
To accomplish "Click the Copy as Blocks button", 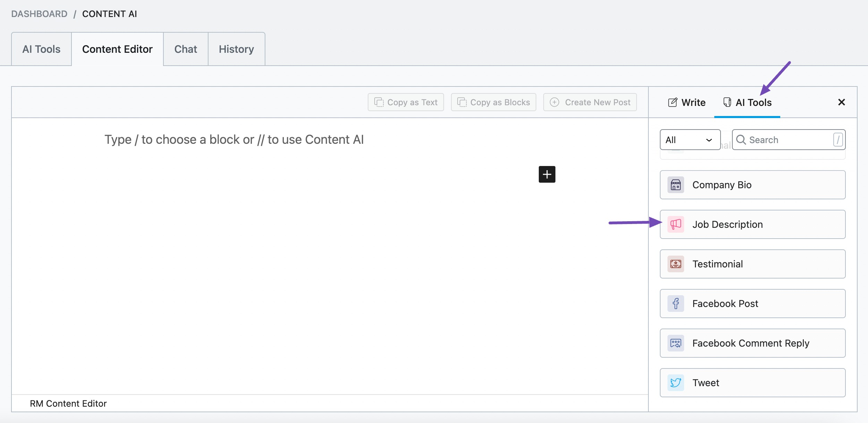I will [493, 102].
